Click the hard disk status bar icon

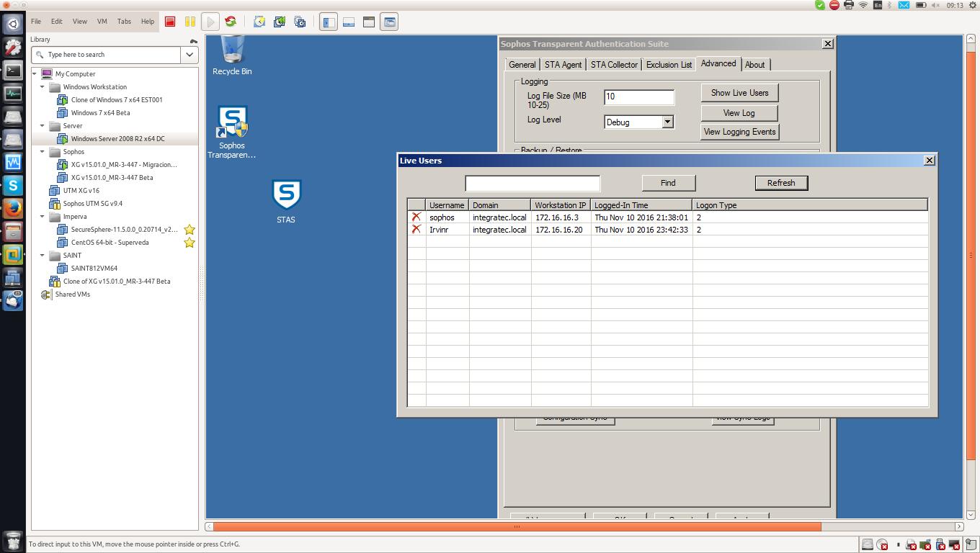(x=868, y=544)
